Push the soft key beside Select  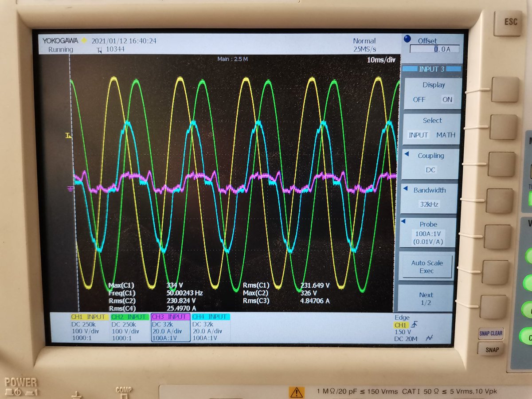(x=503, y=127)
